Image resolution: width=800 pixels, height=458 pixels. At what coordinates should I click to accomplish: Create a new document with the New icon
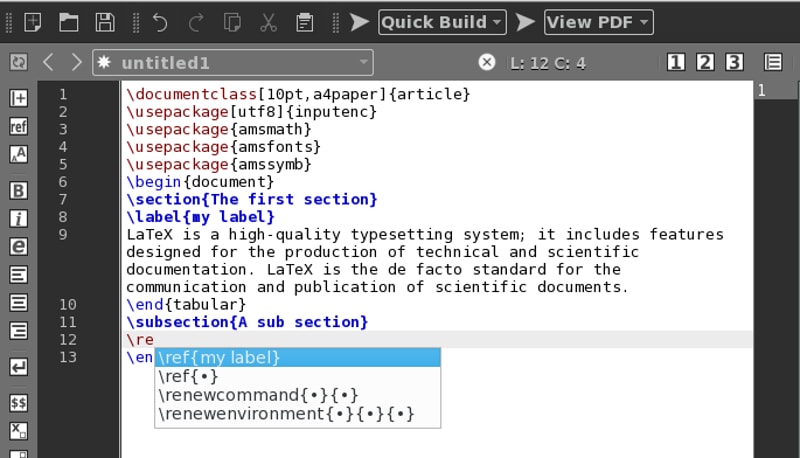coord(32,21)
